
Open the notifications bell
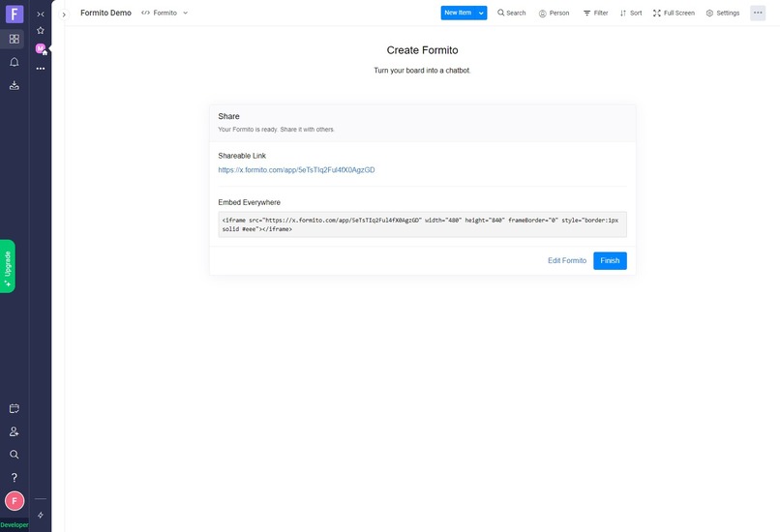15,62
